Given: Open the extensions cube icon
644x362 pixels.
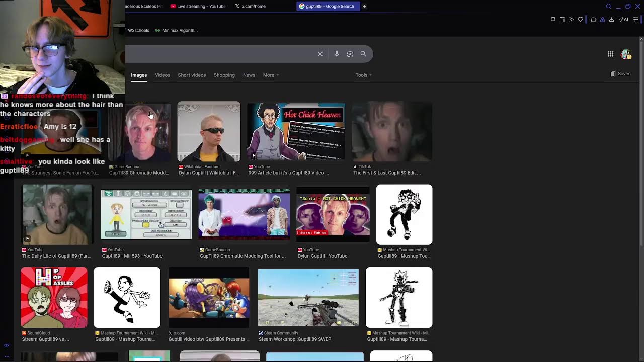Looking at the screenshot, I should [x=593, y=20].
